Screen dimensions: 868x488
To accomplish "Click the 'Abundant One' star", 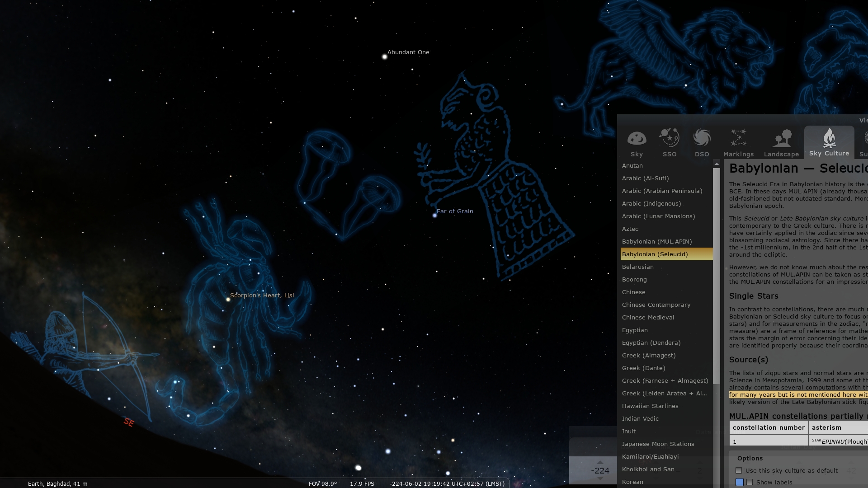I will click(385, 57).
